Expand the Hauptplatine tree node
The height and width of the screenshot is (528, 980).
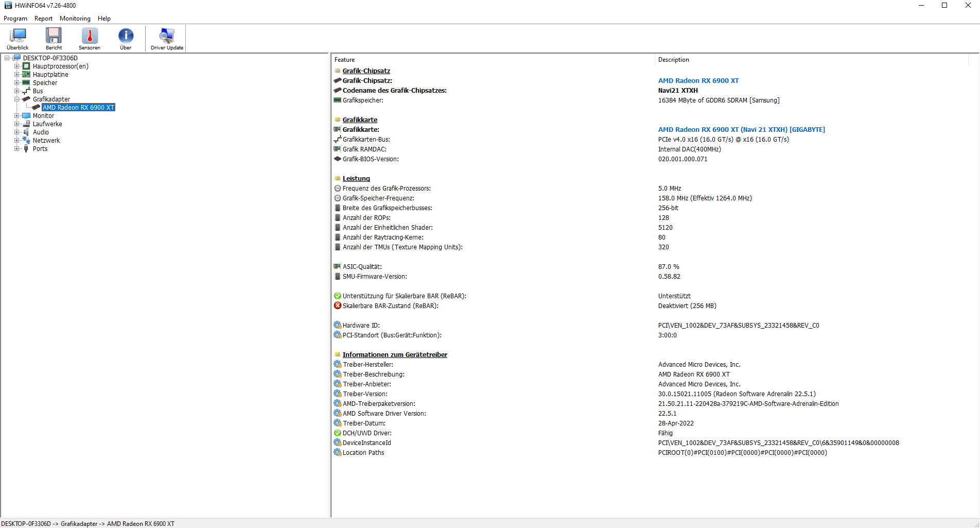click(x=17, y=74)
